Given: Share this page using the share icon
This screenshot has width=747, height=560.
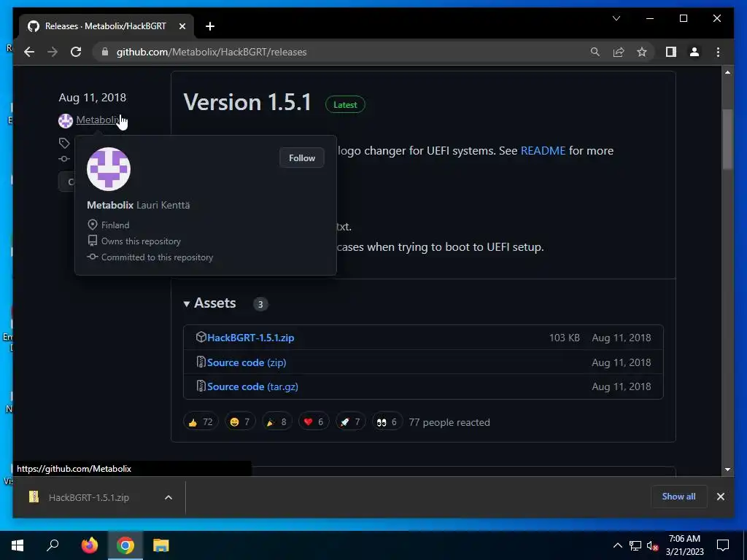Looking at the screenshot, I should tap(619, 52).
